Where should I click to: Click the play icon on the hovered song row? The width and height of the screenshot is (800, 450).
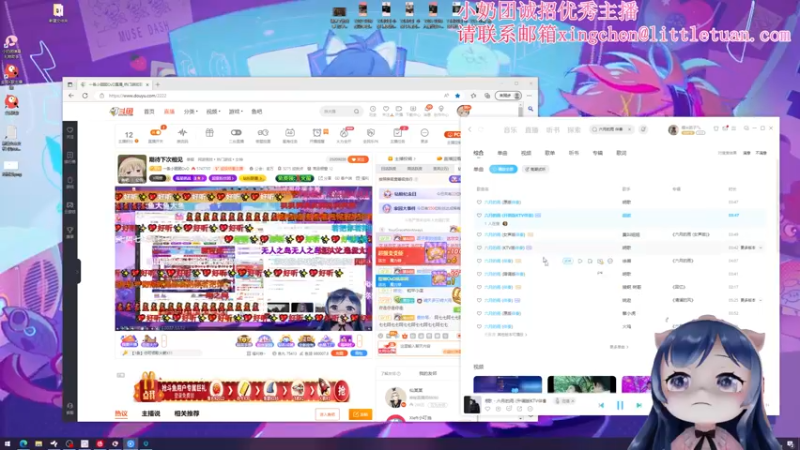[x=580, y=261]
